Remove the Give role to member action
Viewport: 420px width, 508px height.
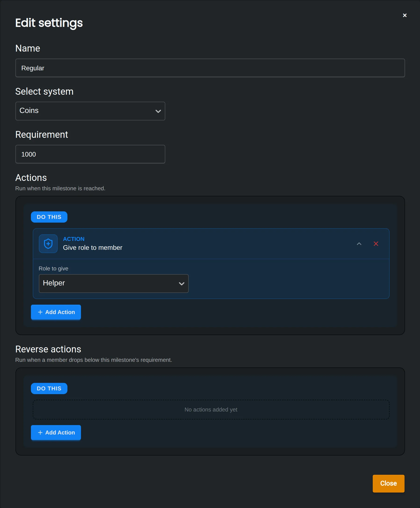(x=376, y=244)
